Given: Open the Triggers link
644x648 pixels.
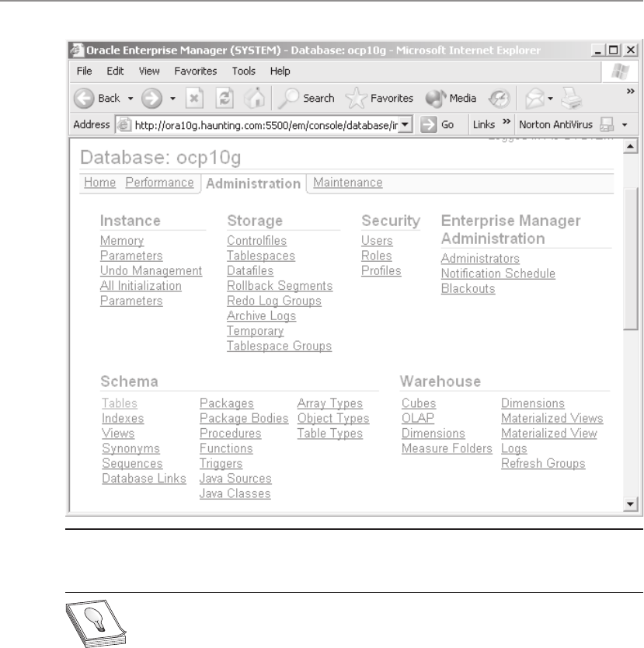Looking at the screenshot, I should click(x=221, y=464).
